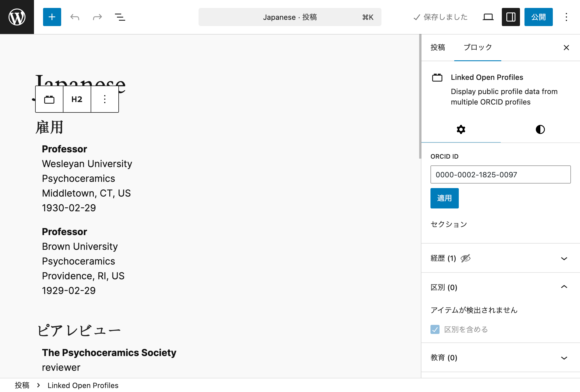Screen dimensions: 580x392
Task: Open the top-right options kebab menu
Action: click(566, 17)
